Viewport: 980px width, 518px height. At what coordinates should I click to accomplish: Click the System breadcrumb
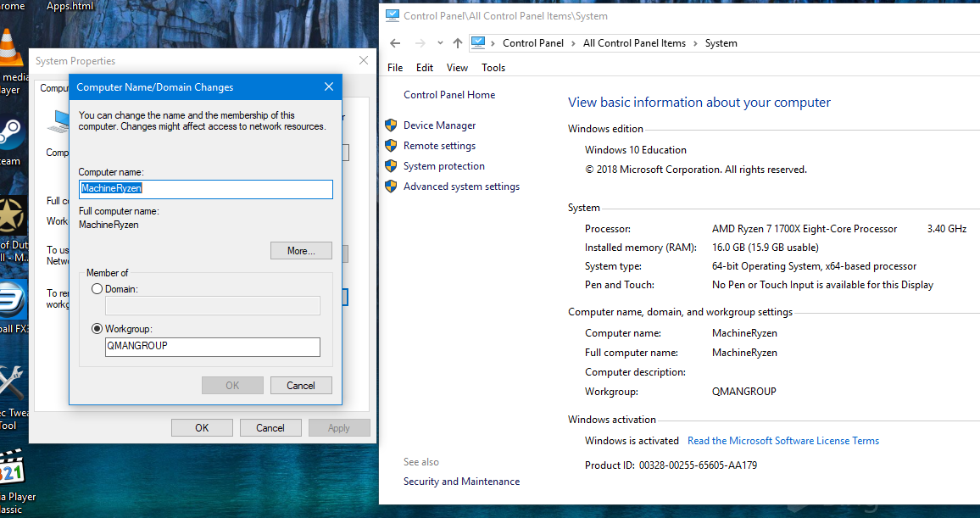721,43
